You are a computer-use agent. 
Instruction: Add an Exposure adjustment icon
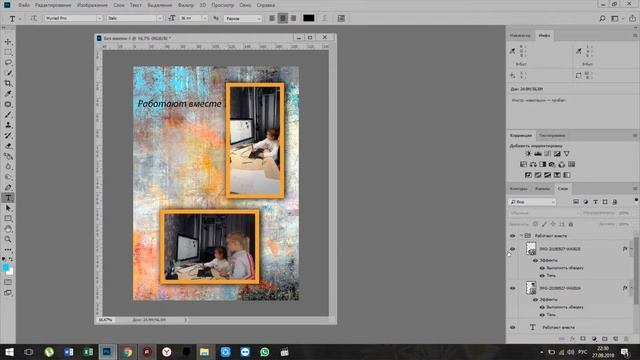coord(557,154)
